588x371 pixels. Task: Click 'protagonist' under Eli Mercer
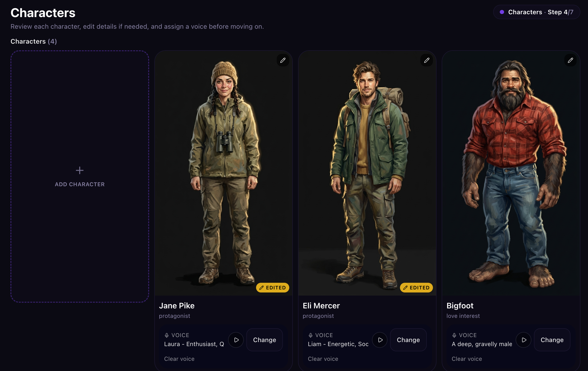pyautogui.click(x=318, y=316)
